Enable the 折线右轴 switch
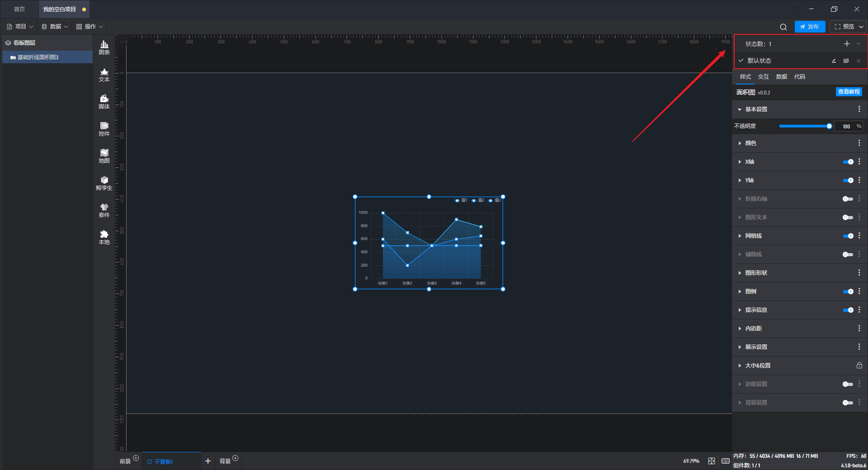The height and width of the screenshot is (470, 868). (x=848, y=199)
